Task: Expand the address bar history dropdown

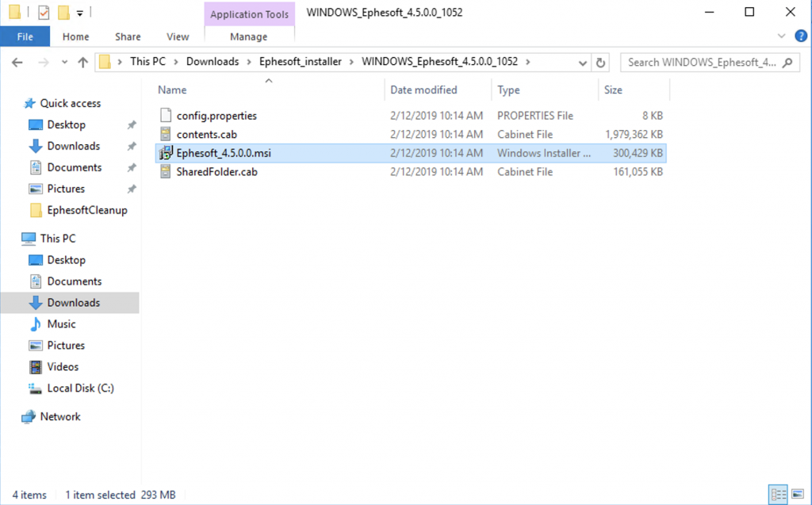Action: [x=583, y=63]
